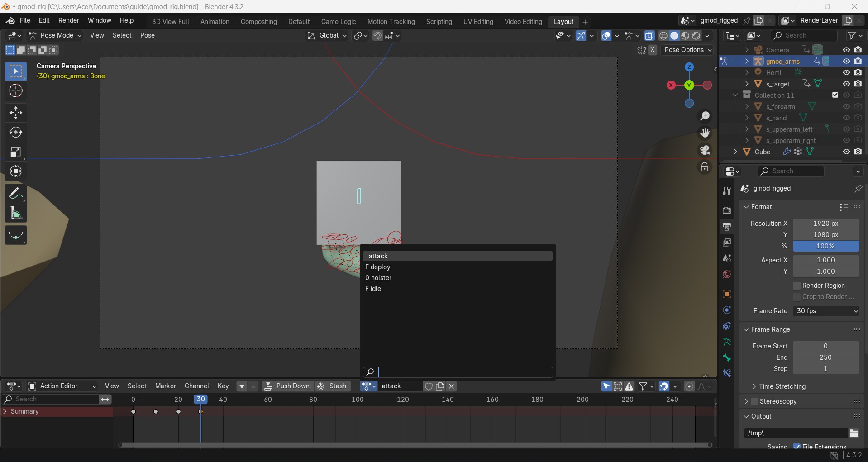Select the Cursor tool in the toolbar
Viewport: 868px width, 462px height.
[16, 91]
